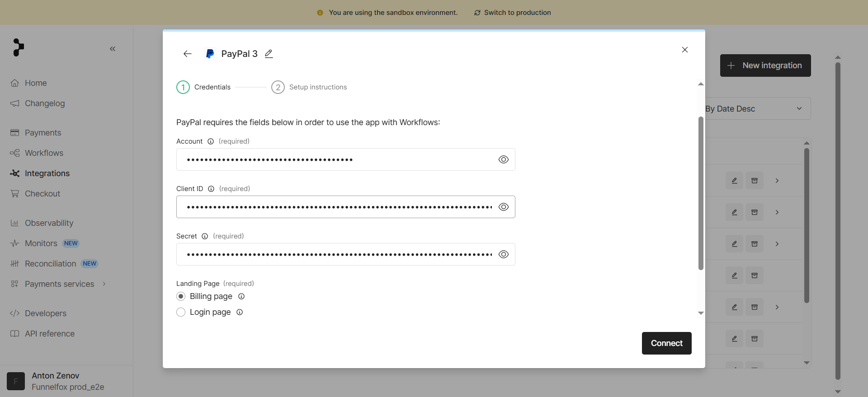
Task: Expand third integration row chevron
Action: (777, 244)
